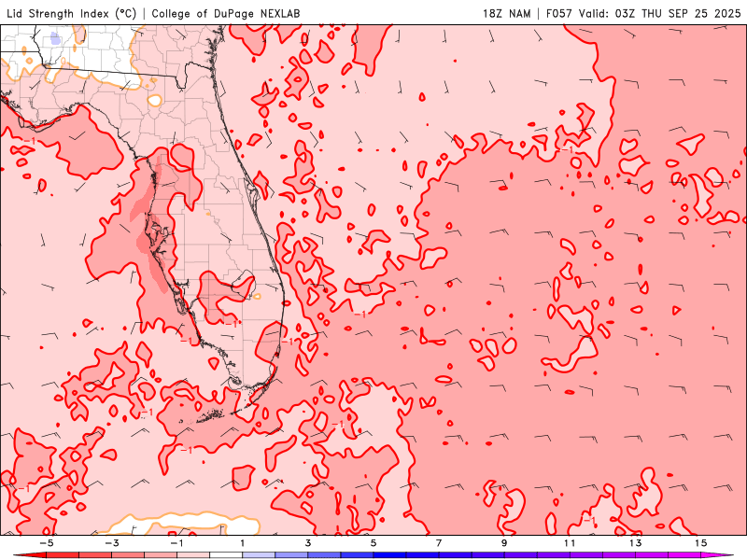Click 'Valid: 03Z THU SEP 25 2025' timestamp

click(x=660, y=13)
